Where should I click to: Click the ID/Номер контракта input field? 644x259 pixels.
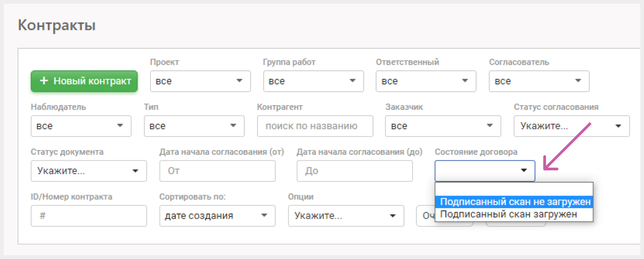pyautogui.click(x=89, y=216)
